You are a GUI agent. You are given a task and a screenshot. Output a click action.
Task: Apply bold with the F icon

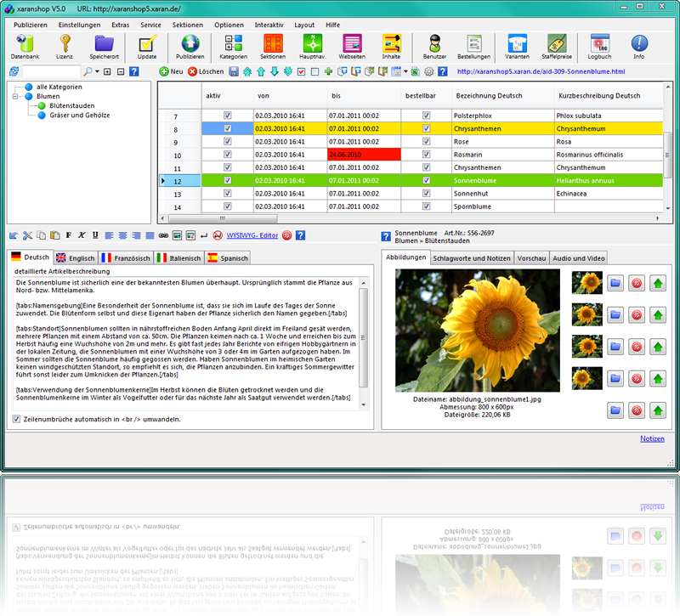tap(69, 235)
